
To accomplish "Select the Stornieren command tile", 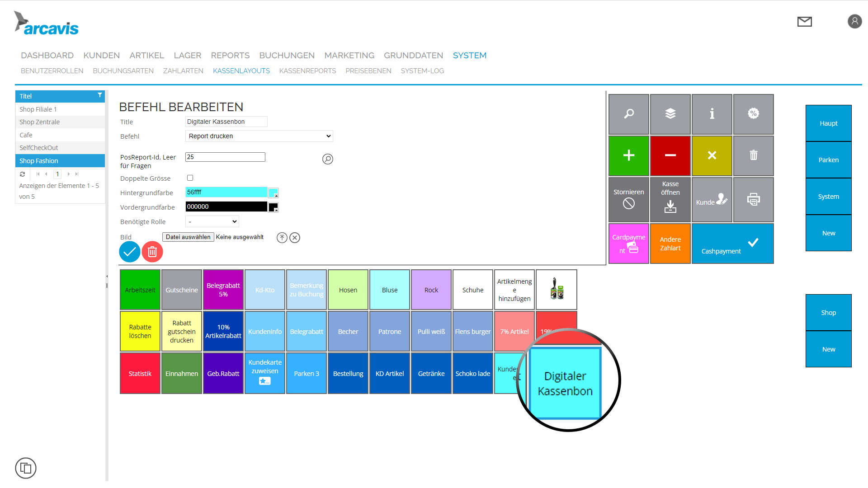I will coord(628,199).
